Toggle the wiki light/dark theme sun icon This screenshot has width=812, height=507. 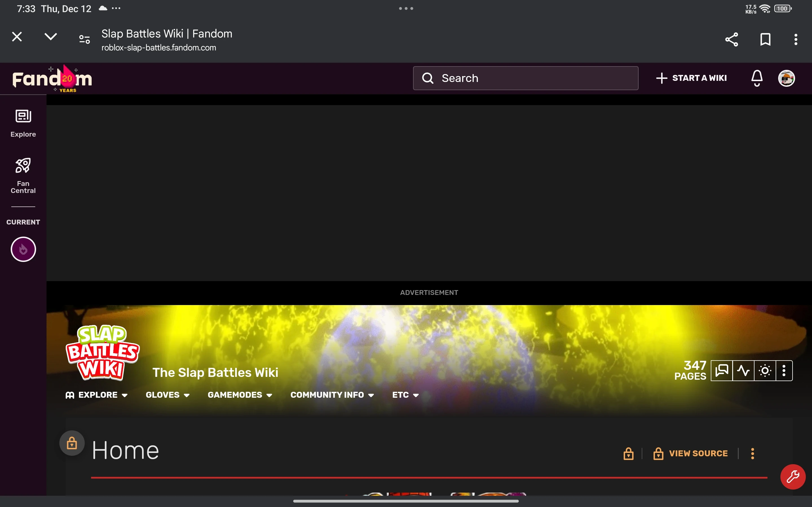tap(765, 370)
